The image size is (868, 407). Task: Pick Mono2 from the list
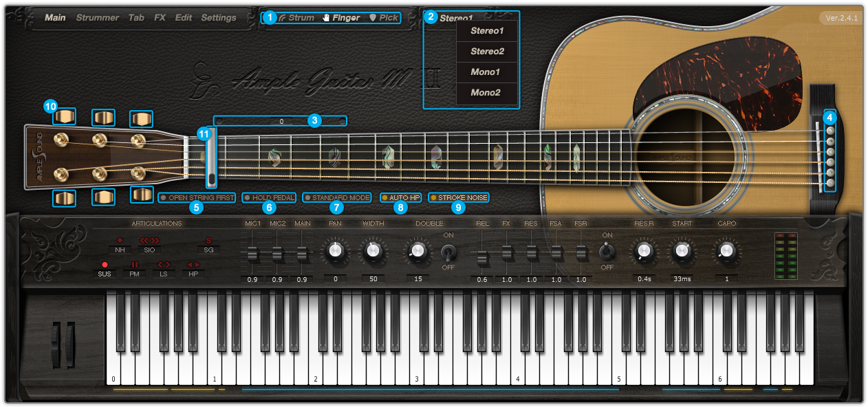[487, 93]
